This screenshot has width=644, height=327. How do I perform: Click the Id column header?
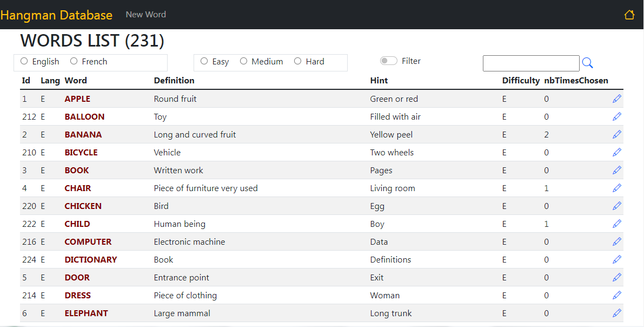click(26, 81)
